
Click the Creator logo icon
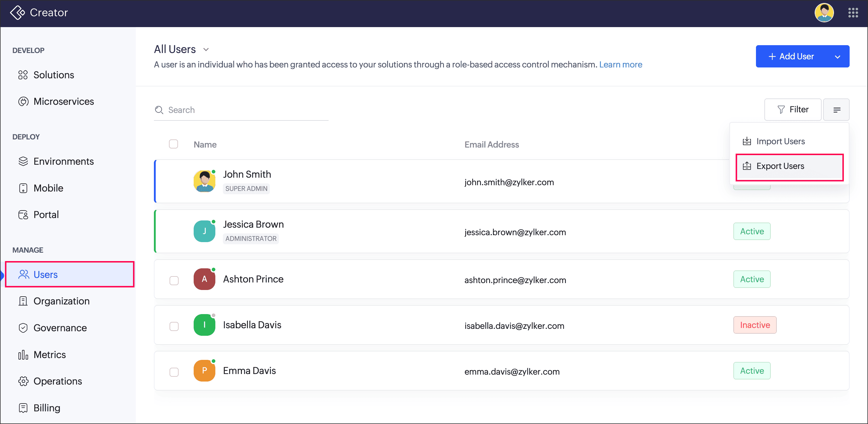pyautogui.click(x=17, y=12)
